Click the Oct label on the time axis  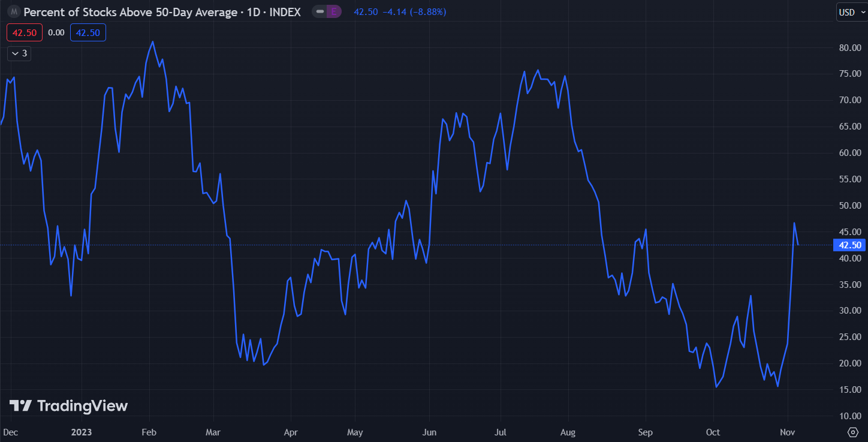[713, 432]
